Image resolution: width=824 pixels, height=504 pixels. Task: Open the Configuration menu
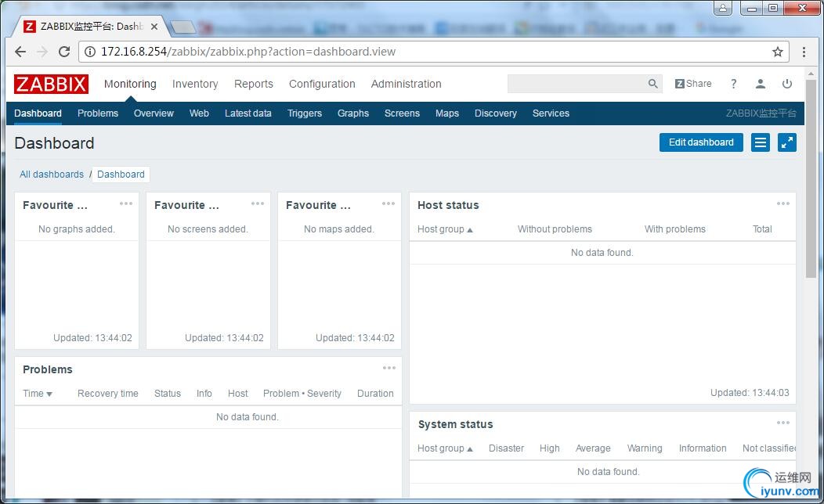pyautogui.click(x=322, y=84)
